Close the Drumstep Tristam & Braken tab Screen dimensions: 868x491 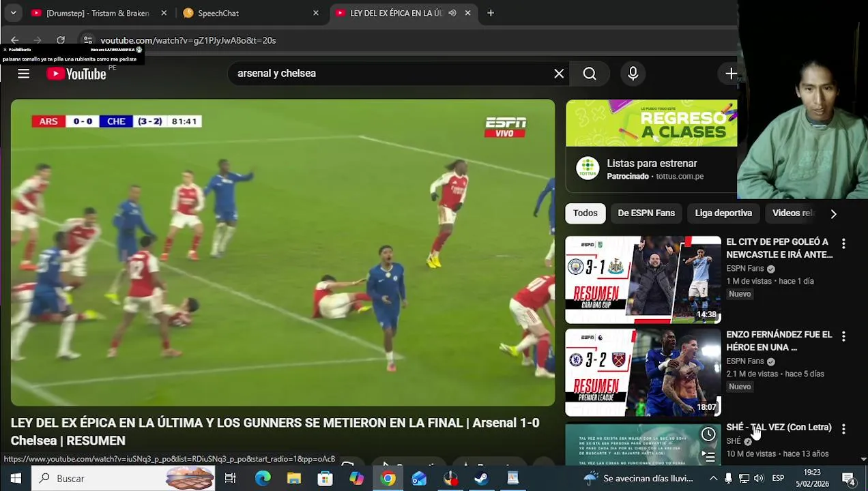coord(164,13)
